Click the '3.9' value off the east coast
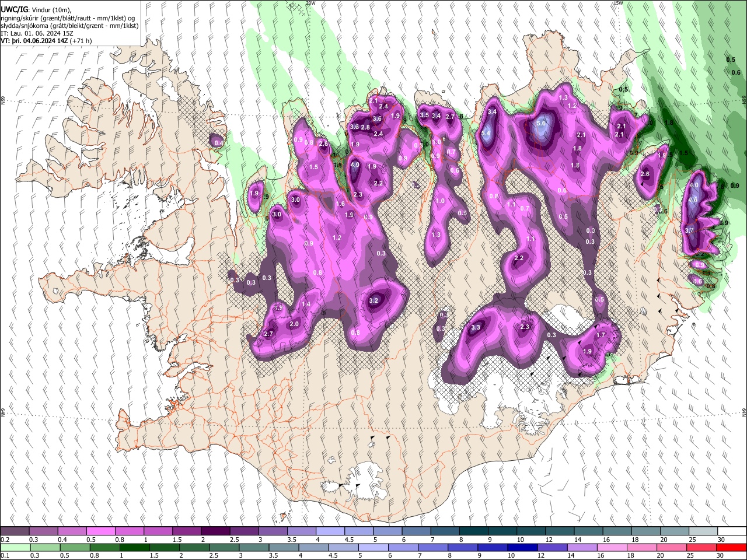The height and width of the screenshot is (560, 747). pyautogui.click(x=724, y=223)
